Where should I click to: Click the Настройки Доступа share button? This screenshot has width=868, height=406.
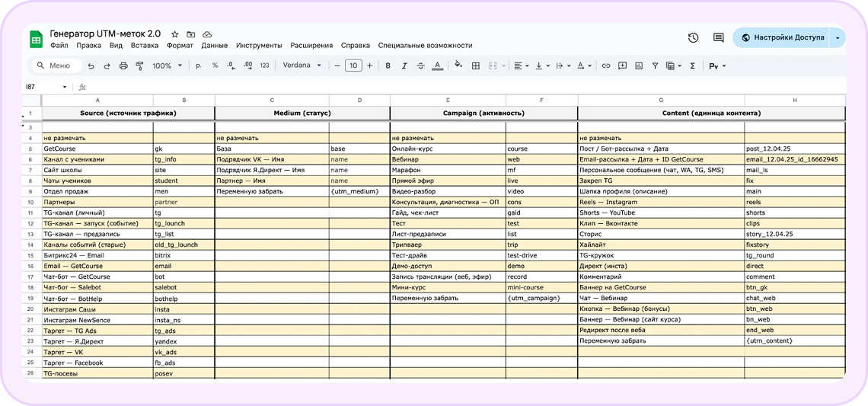(x=782, y=37)
